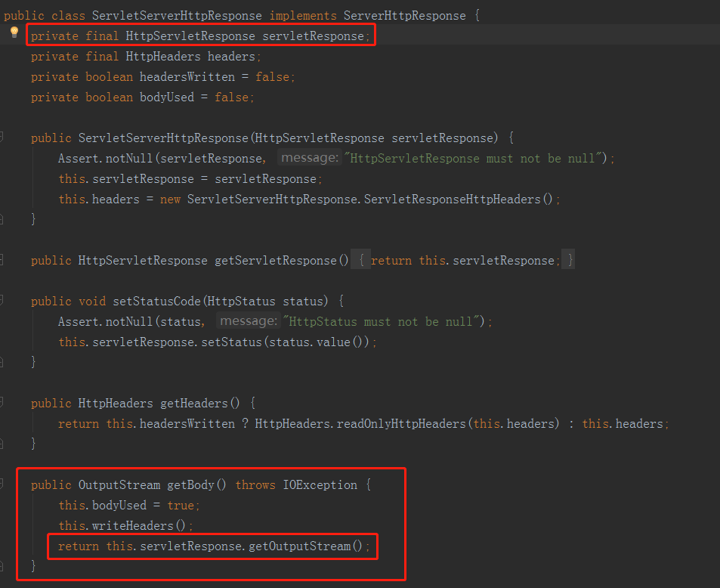Click the yellow lightbulb quick-fix icon

pos(14,32)
